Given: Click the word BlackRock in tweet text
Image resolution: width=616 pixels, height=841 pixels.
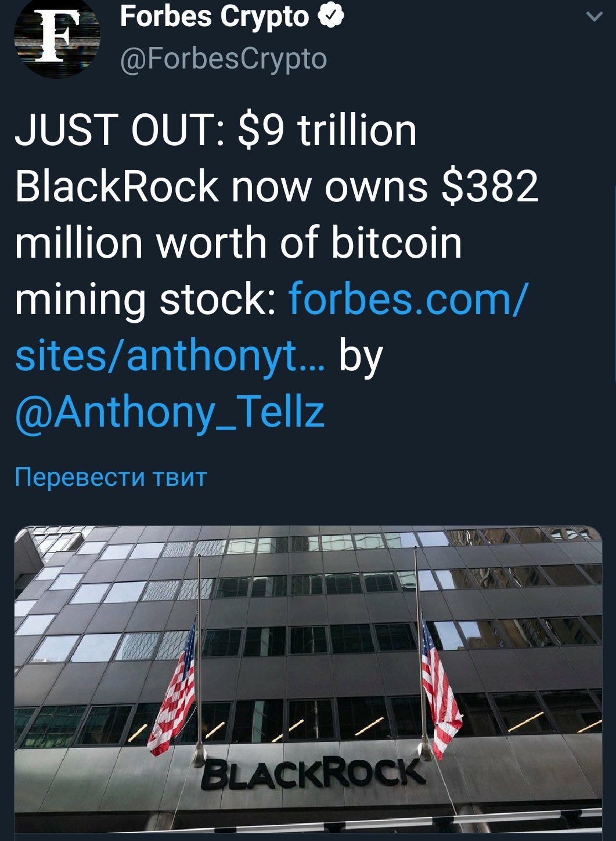Looking at the screenshot, I should pos(116,187).
